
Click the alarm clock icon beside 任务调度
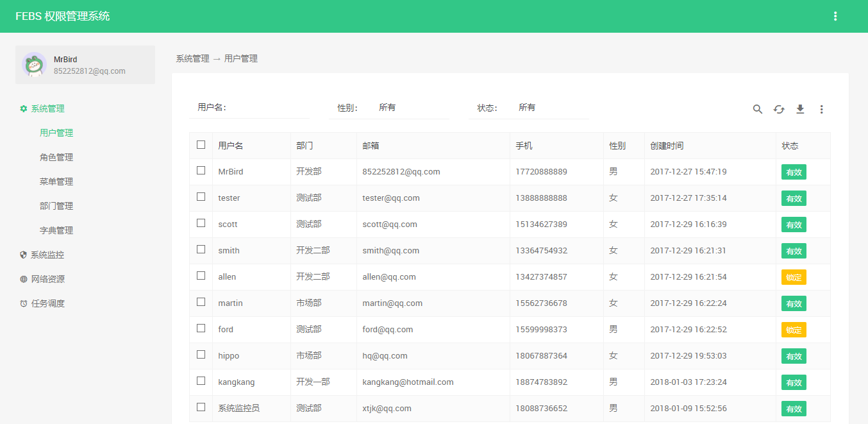[x=24, y=303]
